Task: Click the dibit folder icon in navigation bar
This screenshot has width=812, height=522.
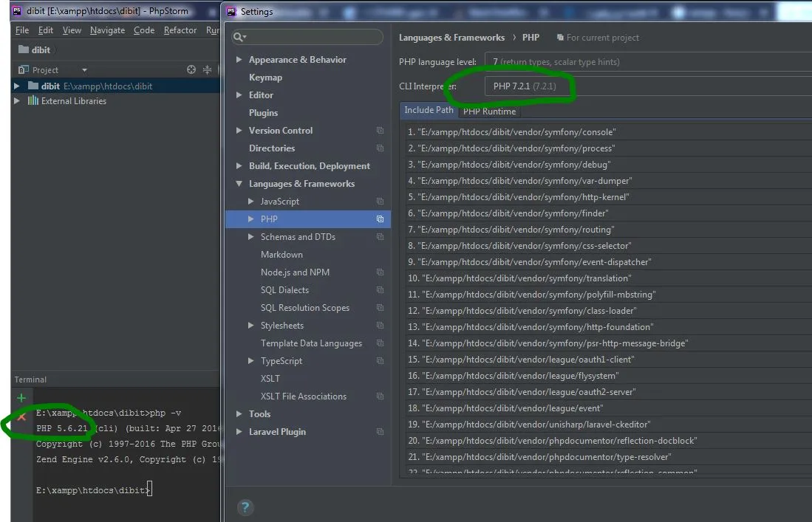Action: click(24, 49)
